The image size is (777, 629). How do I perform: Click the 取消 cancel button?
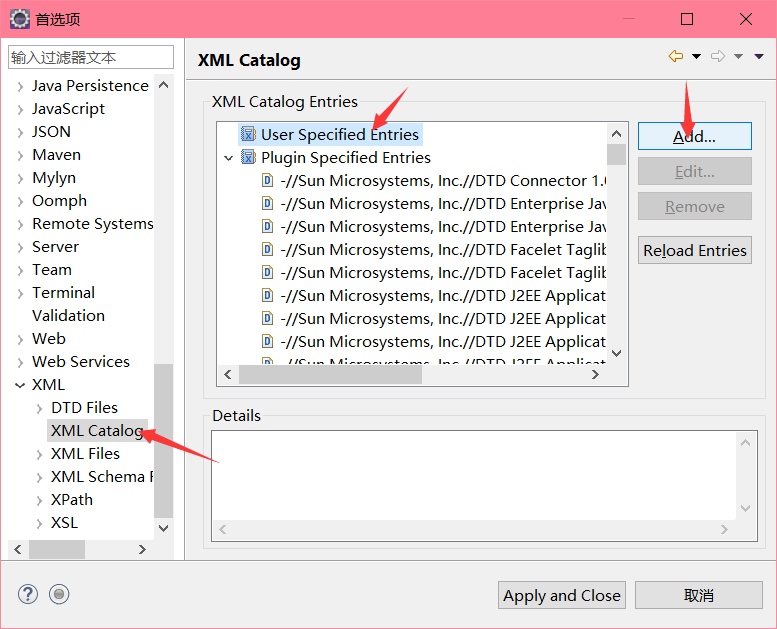pyautogui.click(x=699, y=595)
